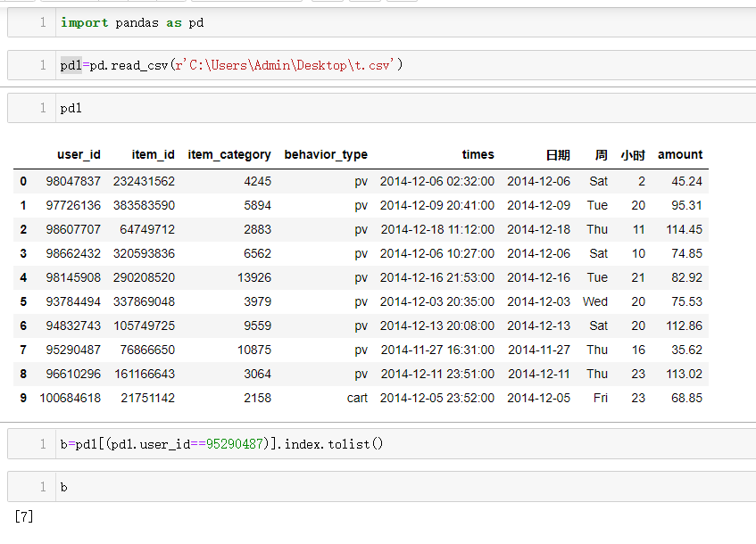Click item_id value 64749712
Screen dimensions: 756x544
point(147,229)
